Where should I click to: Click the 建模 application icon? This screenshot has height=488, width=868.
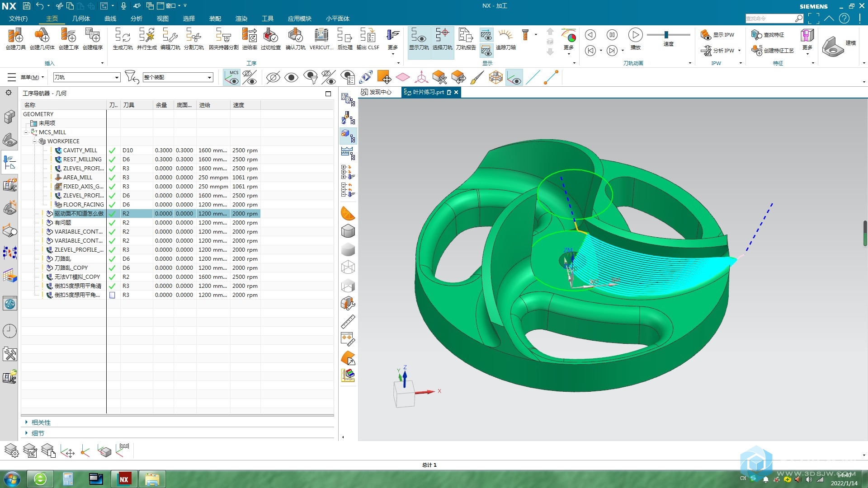(839, 46)
